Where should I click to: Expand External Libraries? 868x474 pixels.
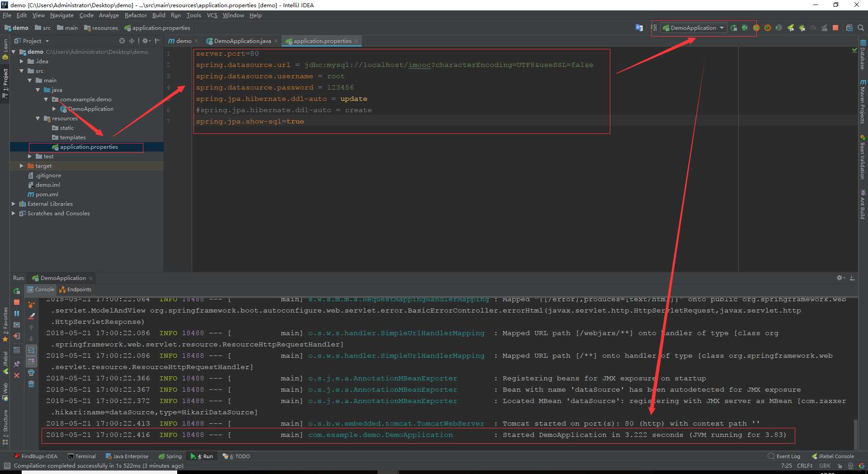point(13,204)
